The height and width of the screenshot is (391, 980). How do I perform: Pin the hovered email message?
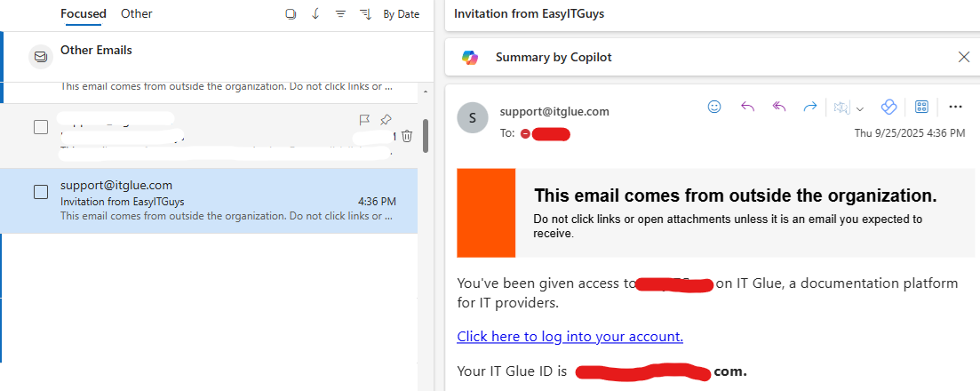[x=386, y=119]
